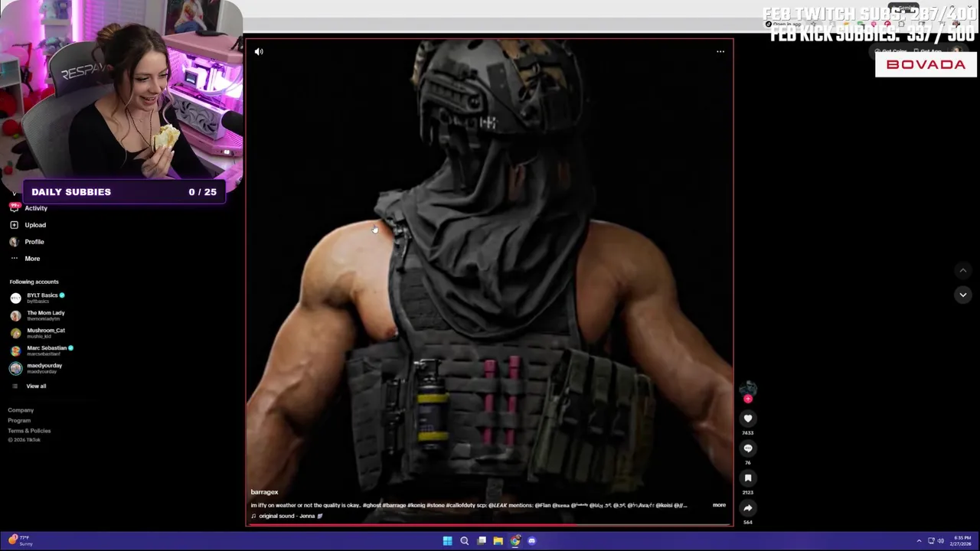Viewport: 980px width, 551px height.
Task: Click BYLT Basics avatar thumbnail
Action: pyautogui.click(x=15, y=298)
